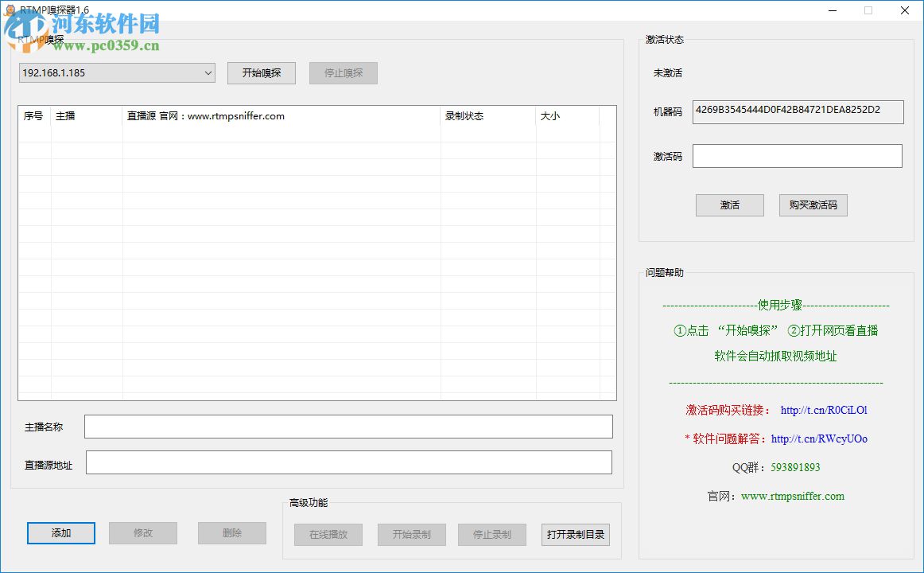Click inside the 激活码 input field

pyautogui.click(x=797, y=156)
